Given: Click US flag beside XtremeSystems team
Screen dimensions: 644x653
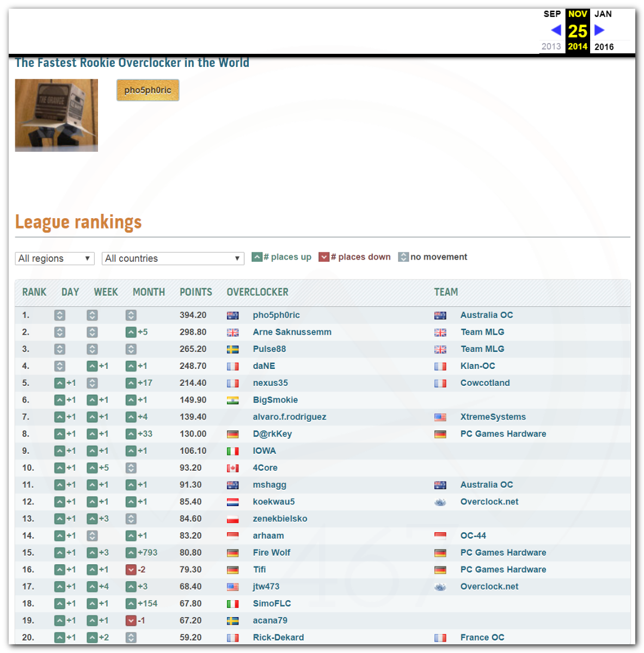Looking at the screenshot, I should [x=440, y=417].
